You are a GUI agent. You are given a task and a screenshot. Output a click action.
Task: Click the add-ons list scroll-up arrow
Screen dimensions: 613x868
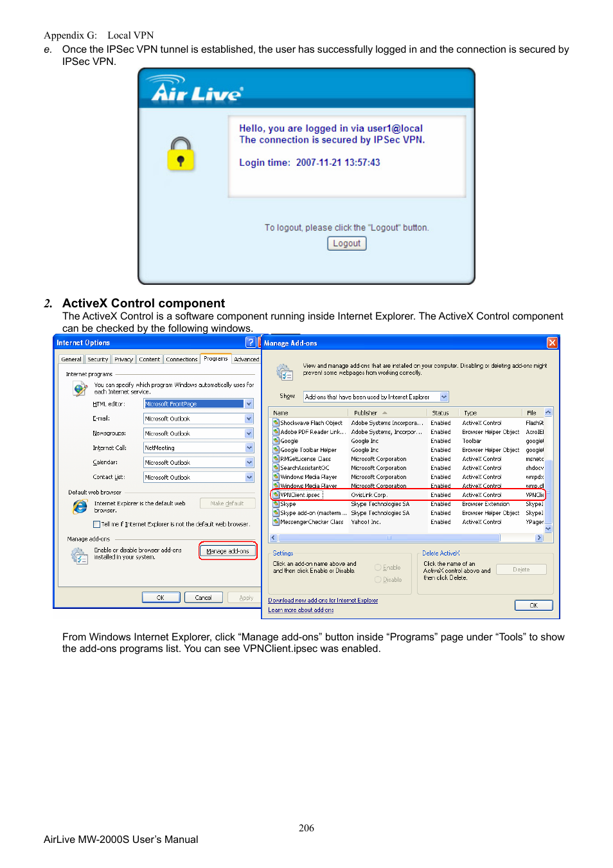click(x=548, y=412)
